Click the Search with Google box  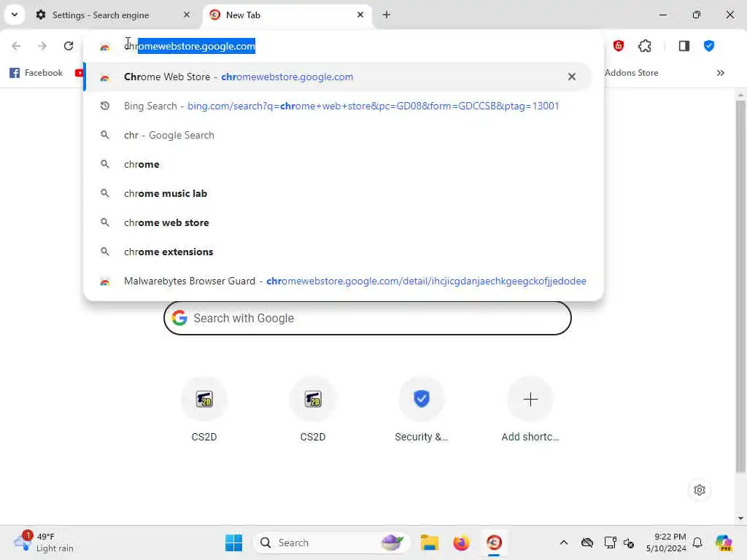click(x=368, y=318)
